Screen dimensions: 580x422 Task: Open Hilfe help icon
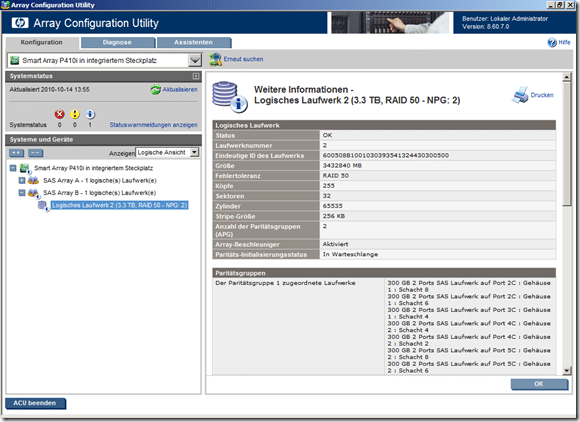[x=552, y=43]
